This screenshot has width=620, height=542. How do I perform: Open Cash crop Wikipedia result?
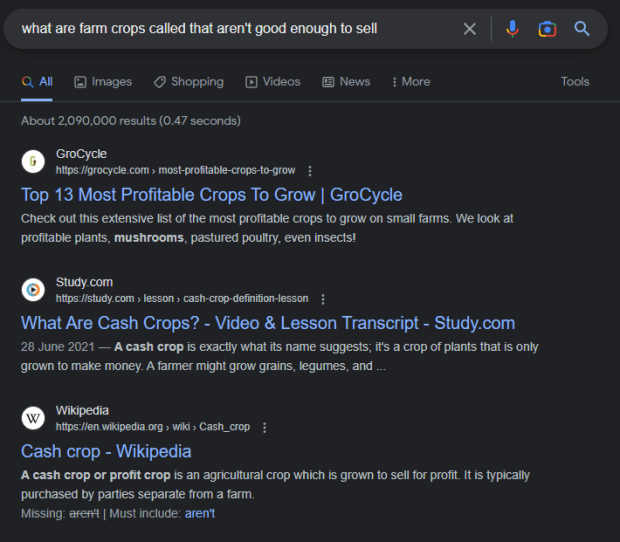[x=106, y=451]
